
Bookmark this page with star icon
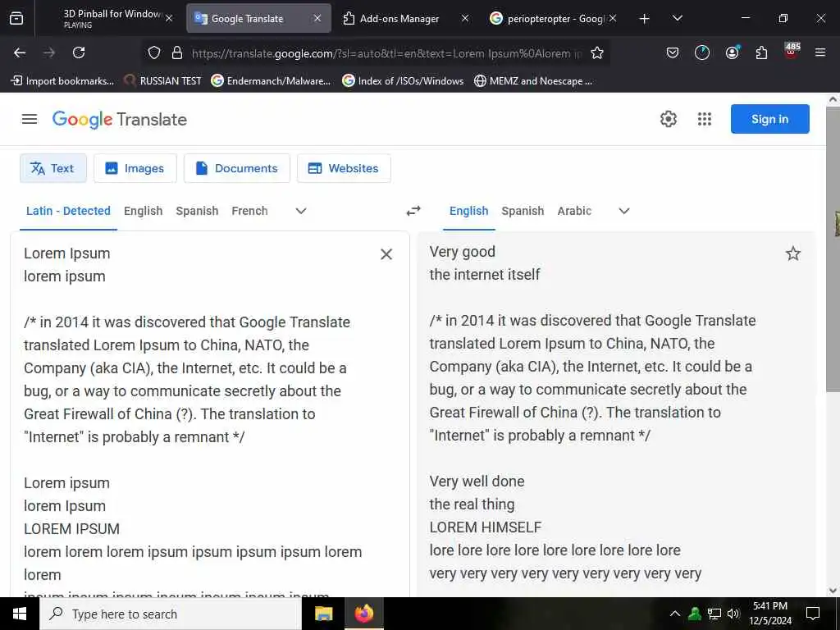pos(597,52)
